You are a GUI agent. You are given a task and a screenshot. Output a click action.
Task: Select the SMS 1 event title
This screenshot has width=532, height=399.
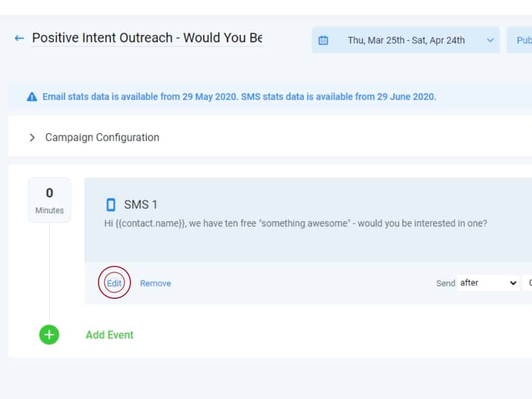pyautogui.click(x=140, y=205)
